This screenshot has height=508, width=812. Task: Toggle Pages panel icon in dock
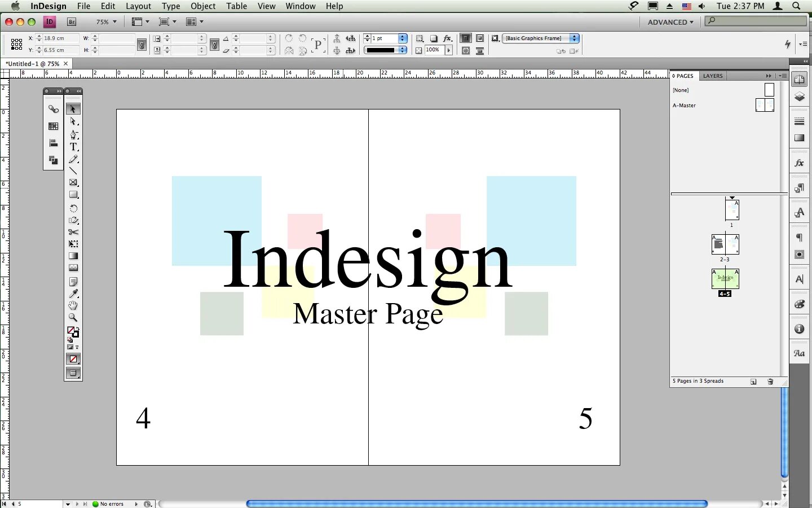[800, 80]
